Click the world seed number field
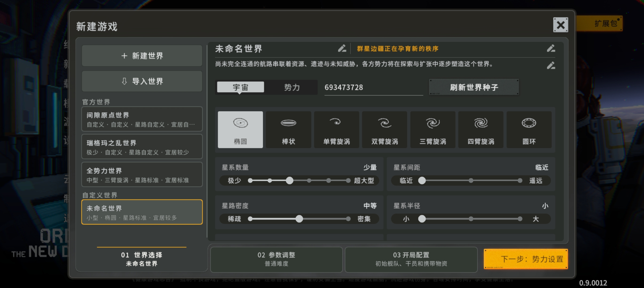This screenshot has height=288, width=644. [374, 87]
